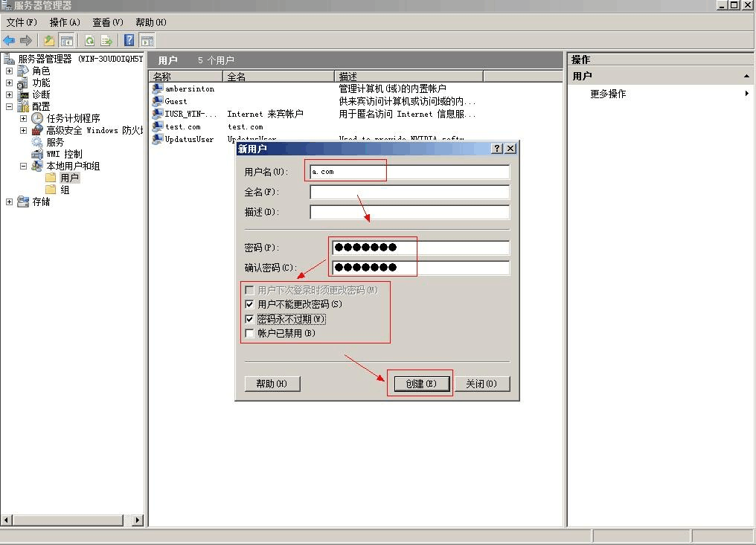Open Help via blue question mark icon
This screenshot has width=756, height=545.
129,40
